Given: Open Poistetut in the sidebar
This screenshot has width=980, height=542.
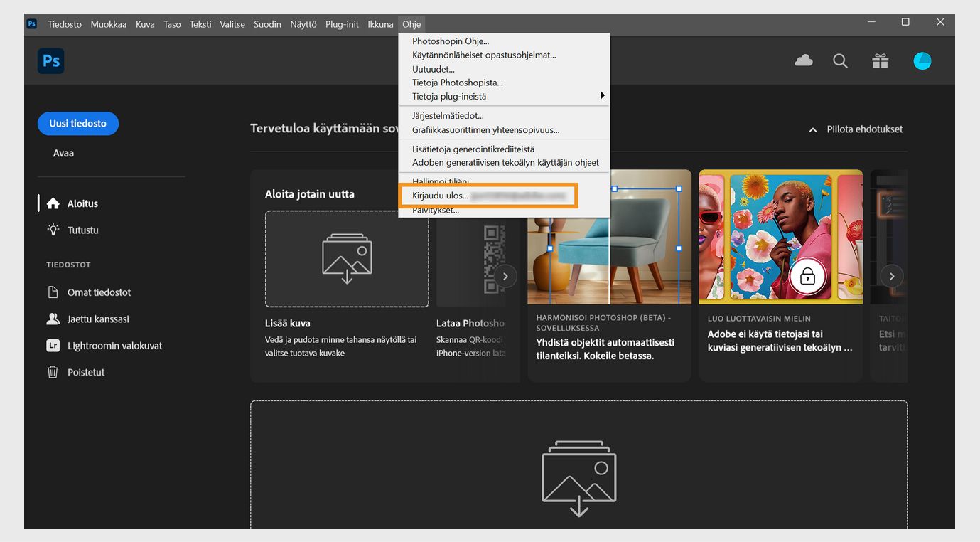Looking at the screenshot, I should (x=86, y=372).
